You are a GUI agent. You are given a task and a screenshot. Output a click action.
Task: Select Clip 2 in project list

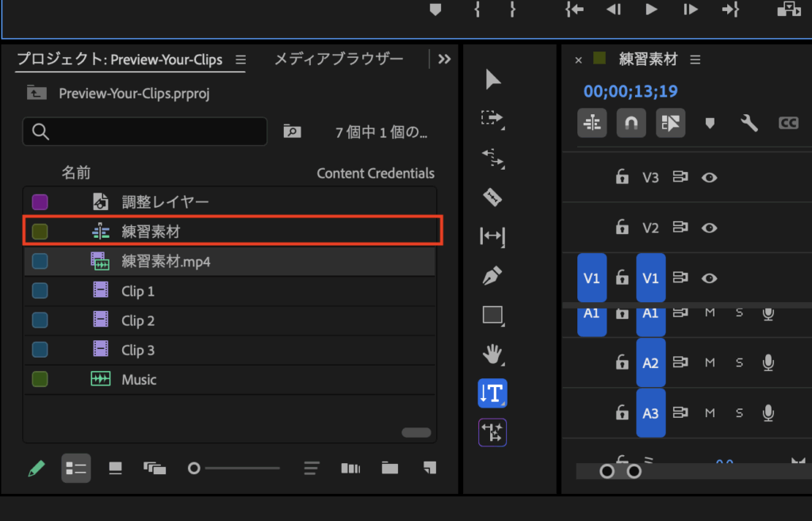(x=138, y=321)
